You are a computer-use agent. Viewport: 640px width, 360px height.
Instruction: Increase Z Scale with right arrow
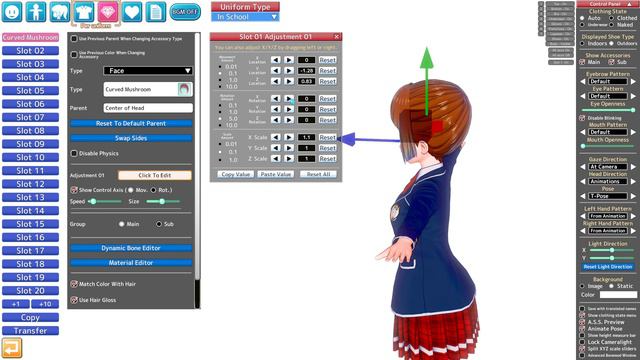(289, 158)
